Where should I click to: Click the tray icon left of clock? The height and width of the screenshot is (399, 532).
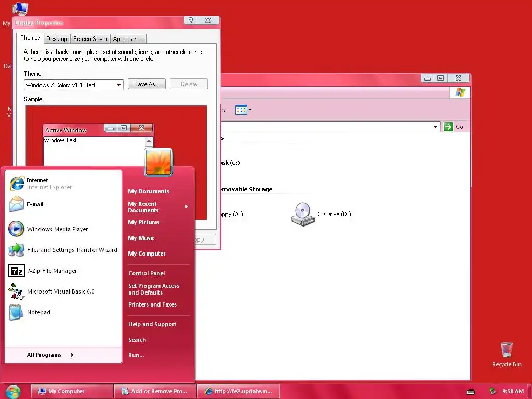[493, 392]
